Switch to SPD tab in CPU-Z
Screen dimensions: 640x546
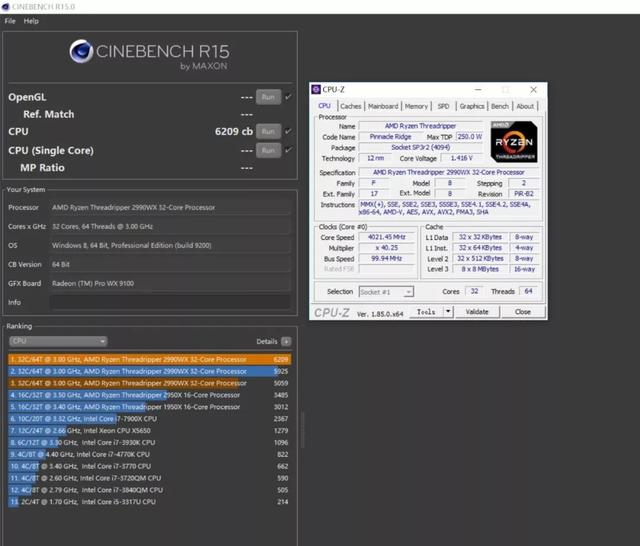(443, 106)
